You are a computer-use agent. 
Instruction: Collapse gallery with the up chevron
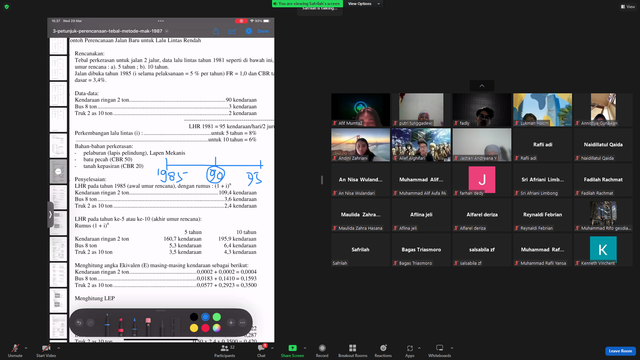(482, 86)
